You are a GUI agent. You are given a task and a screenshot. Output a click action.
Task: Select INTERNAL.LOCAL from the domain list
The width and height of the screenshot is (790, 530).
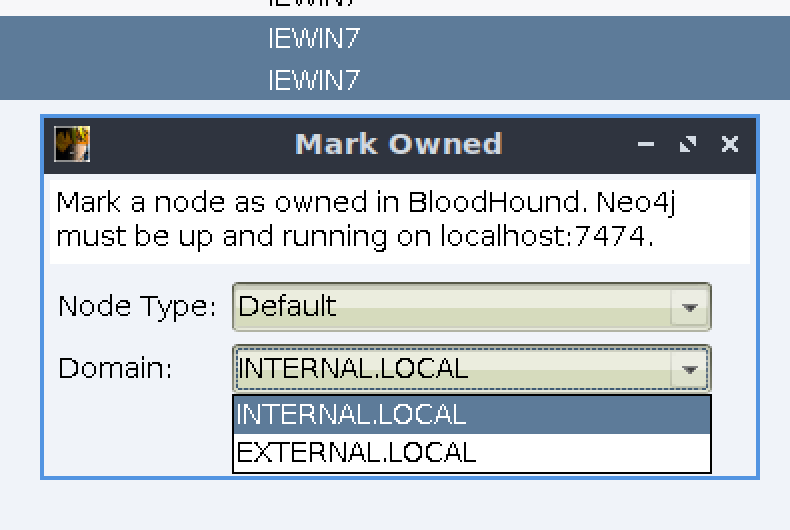click(x=472, y=415)
